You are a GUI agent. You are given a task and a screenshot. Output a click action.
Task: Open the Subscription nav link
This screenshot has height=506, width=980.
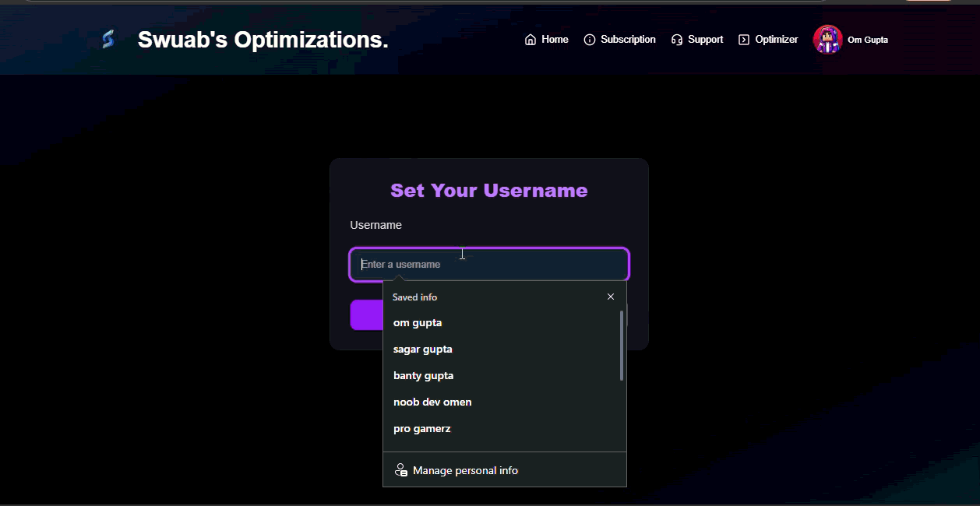coord(628,40)
